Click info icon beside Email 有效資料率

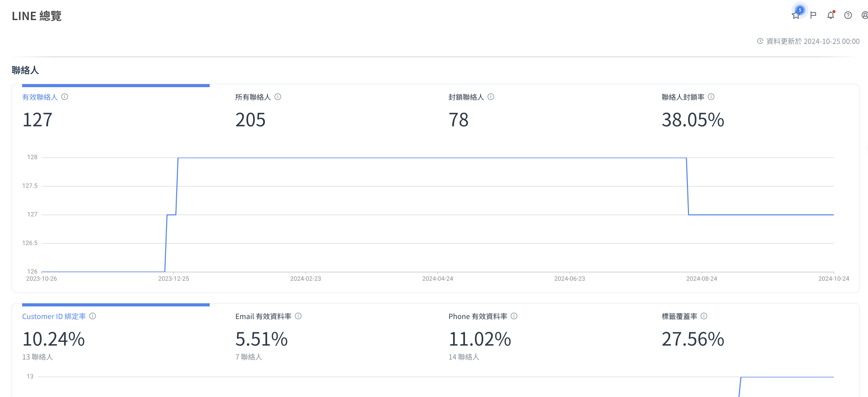(298, 316)
